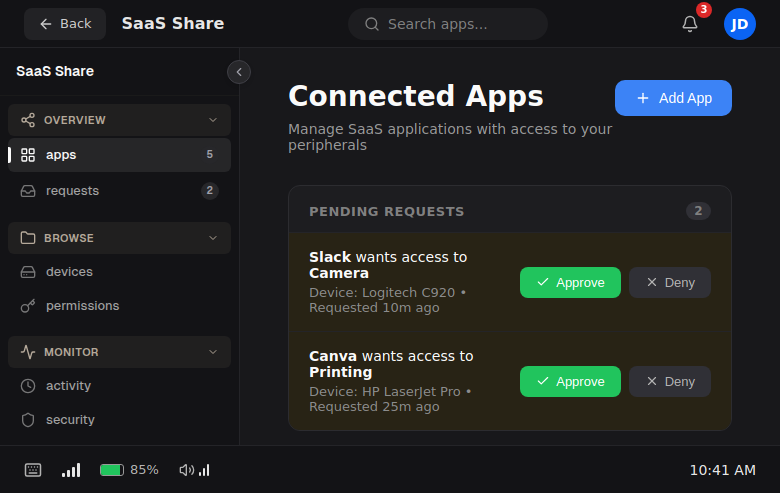Click the magnifier icon in the search box
780x493 pixels.
(x=372, y=24)
